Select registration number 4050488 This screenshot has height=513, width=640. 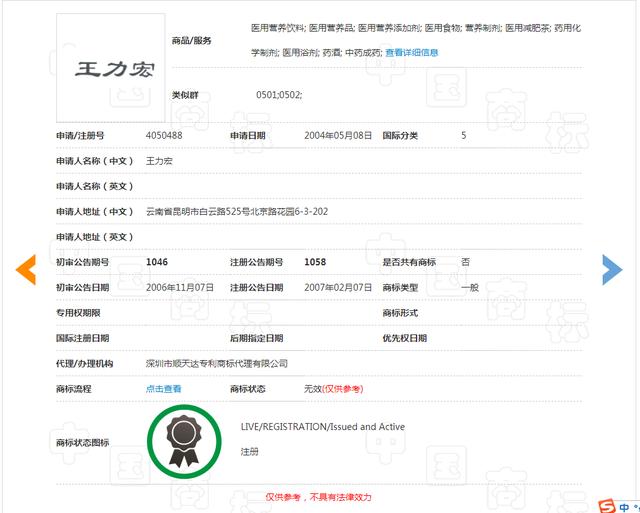(164, 135)
